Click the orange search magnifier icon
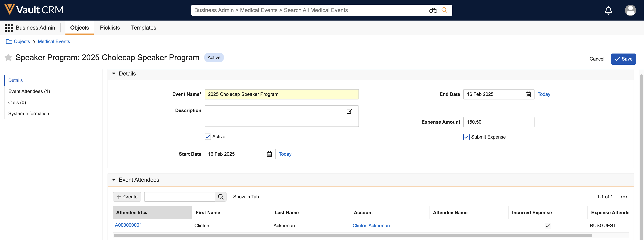The image size is (644, 240). click(444, 10)
